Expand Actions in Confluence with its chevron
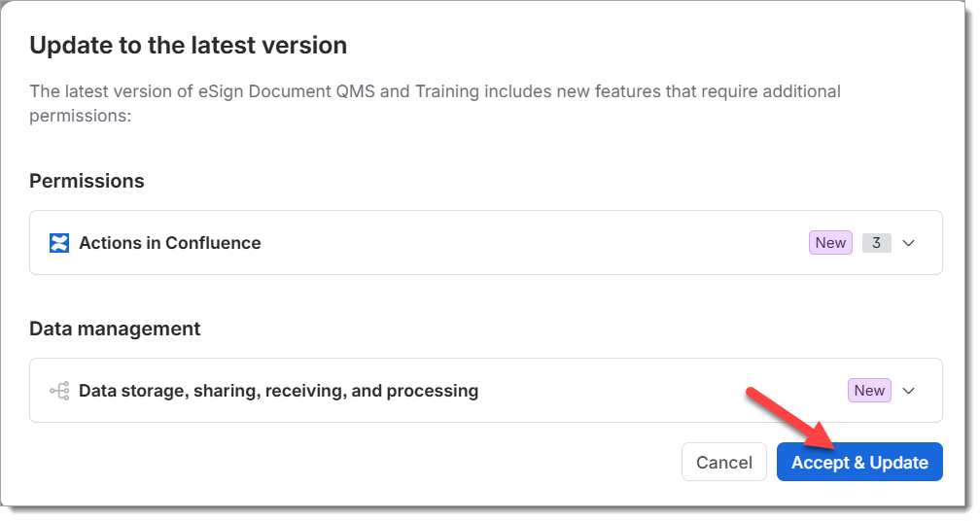 909,243
